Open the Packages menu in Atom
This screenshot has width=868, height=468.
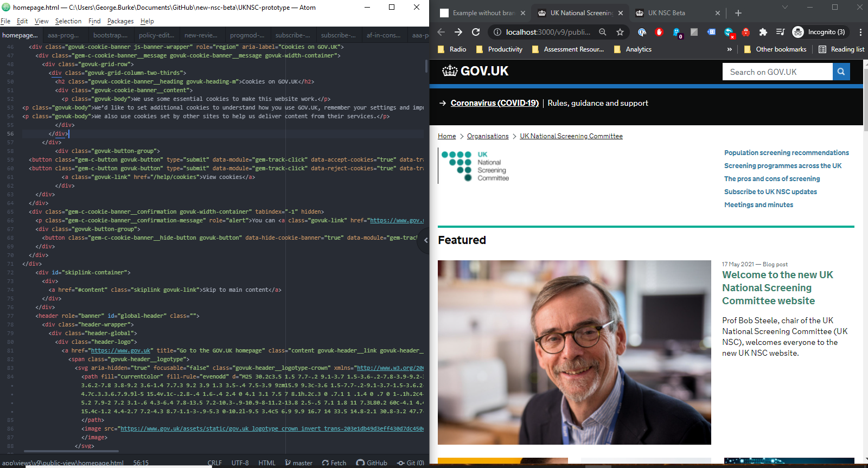tap(120, 21)
